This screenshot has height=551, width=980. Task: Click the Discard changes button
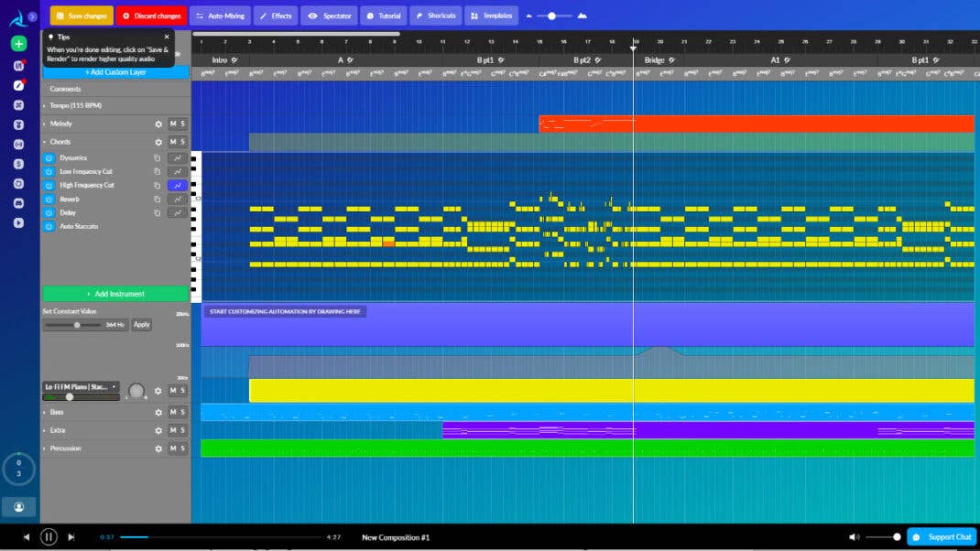click(x=151, y=16)
